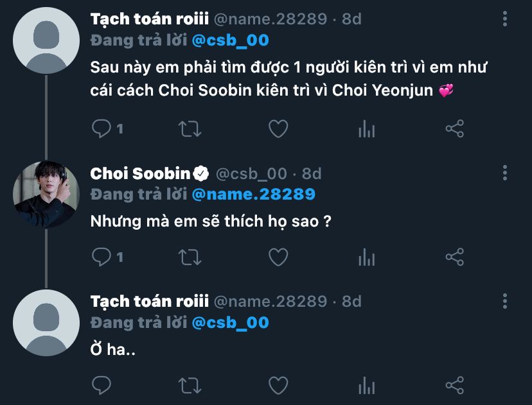532x405 pixels.
Task: Open more options on the "Ờ ha.." tweet
Action: point(505,300)
